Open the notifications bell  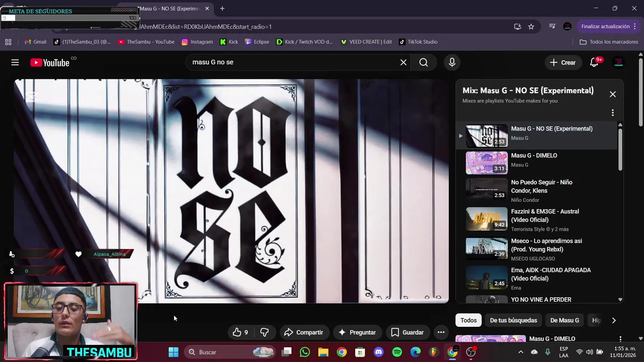(x=594, y=62)
